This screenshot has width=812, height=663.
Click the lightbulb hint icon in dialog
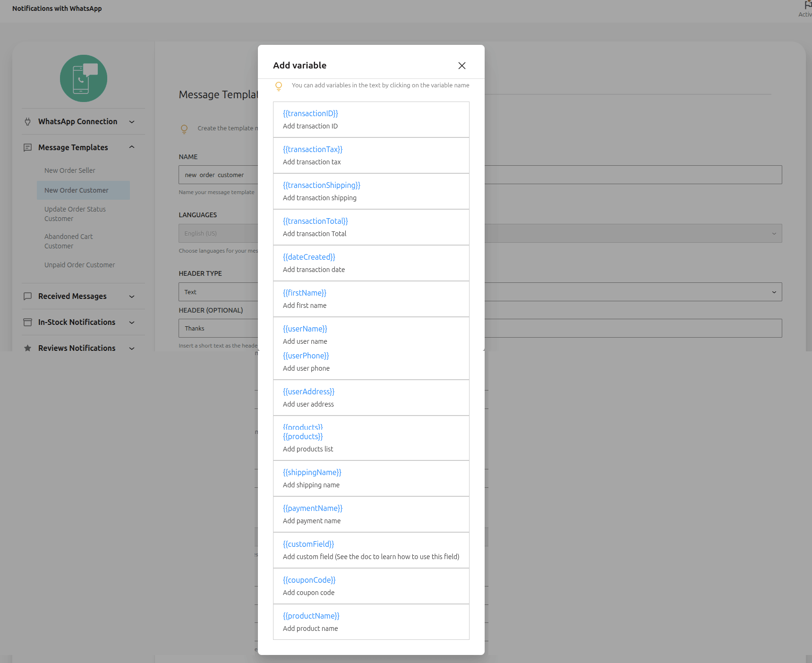pos(279,86)
